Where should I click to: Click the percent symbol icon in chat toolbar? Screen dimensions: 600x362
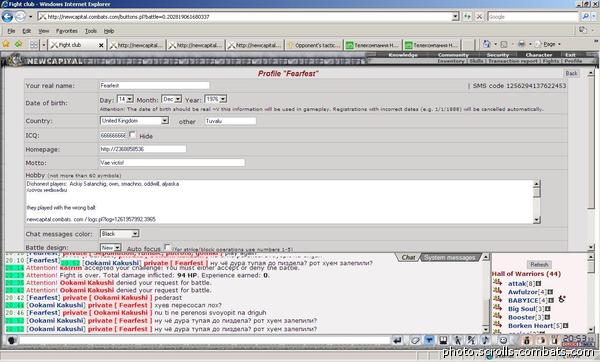click(471, 340)
